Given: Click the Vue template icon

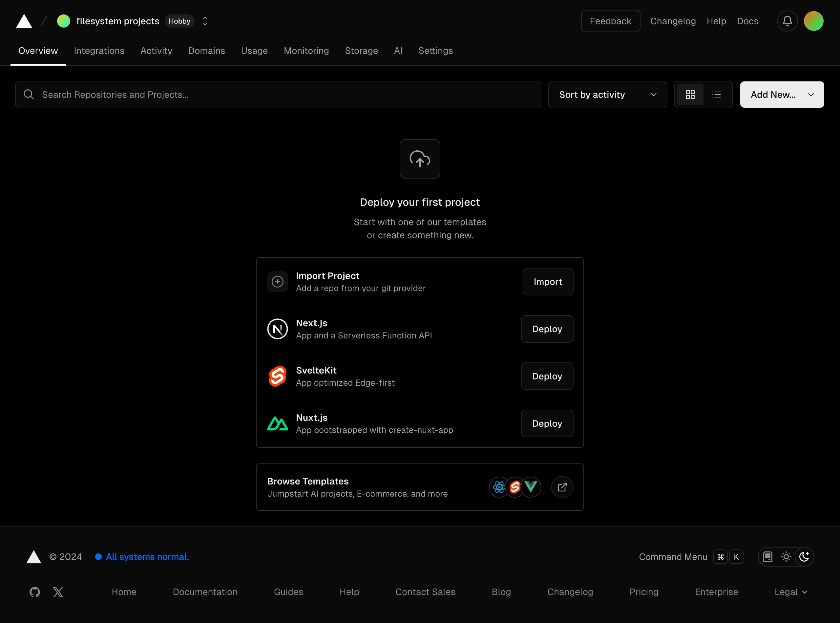Looking at the screenshot, I should coord(531,487).
